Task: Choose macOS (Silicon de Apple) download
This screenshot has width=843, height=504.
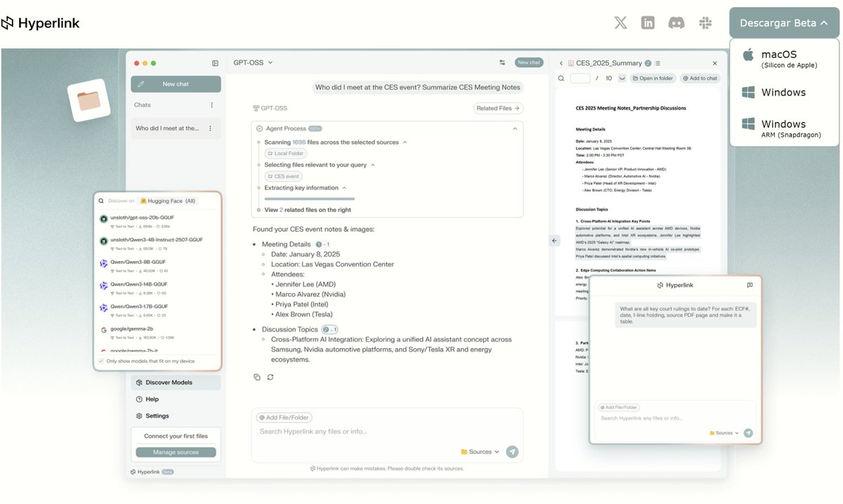Action: (x=784, y=58)
